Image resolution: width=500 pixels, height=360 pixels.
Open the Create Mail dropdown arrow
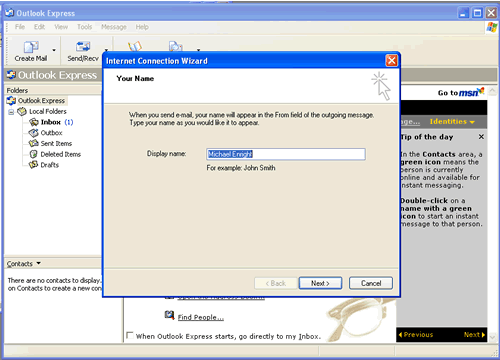(x=54, y=51)
